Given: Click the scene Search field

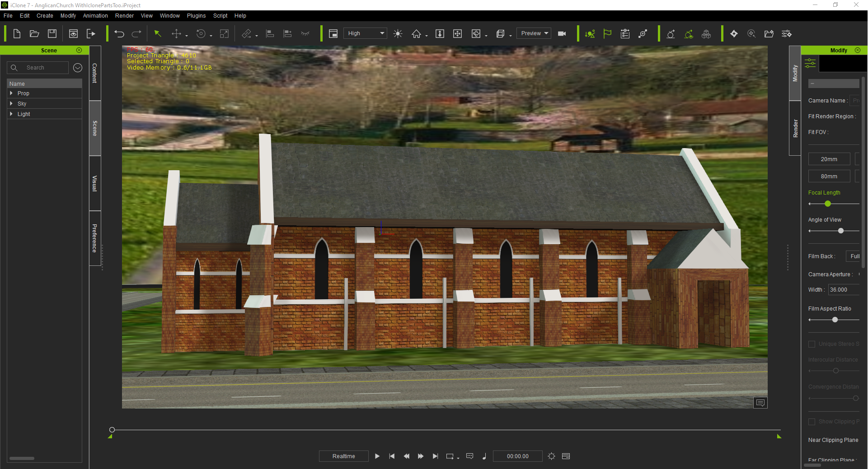Looking at the screenshot, I should pos(38,68).
